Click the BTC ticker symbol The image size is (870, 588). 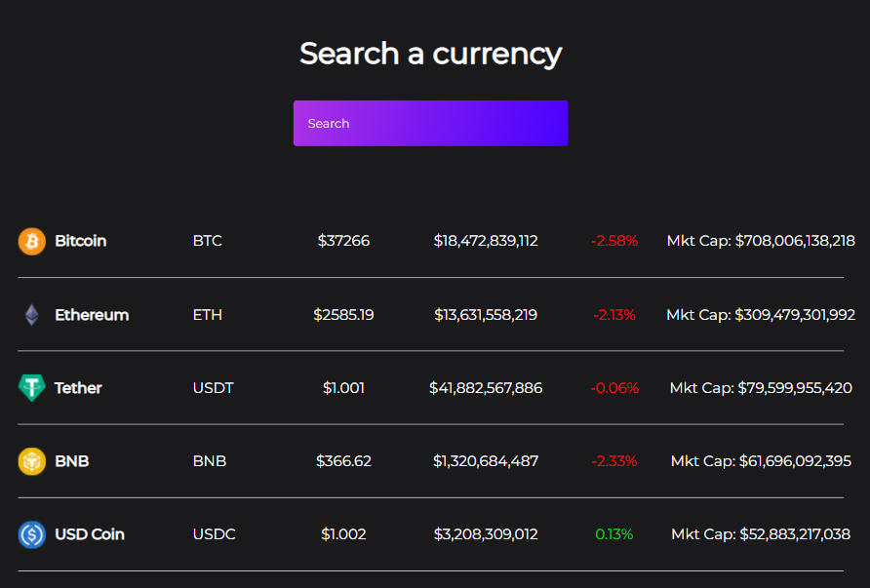208,241
